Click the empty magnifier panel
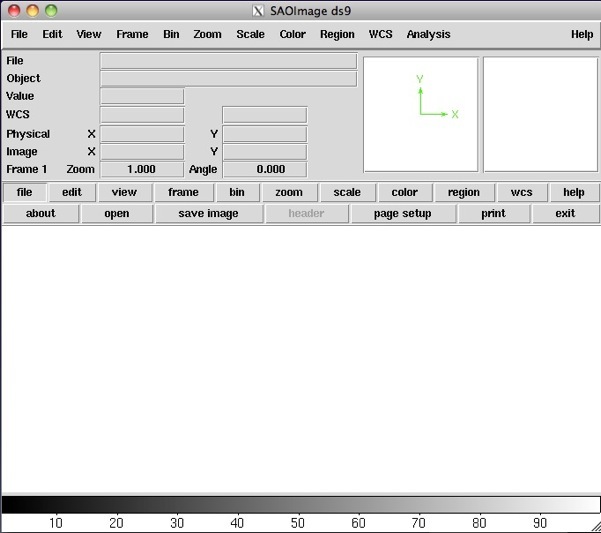 (x=541, y=115)
